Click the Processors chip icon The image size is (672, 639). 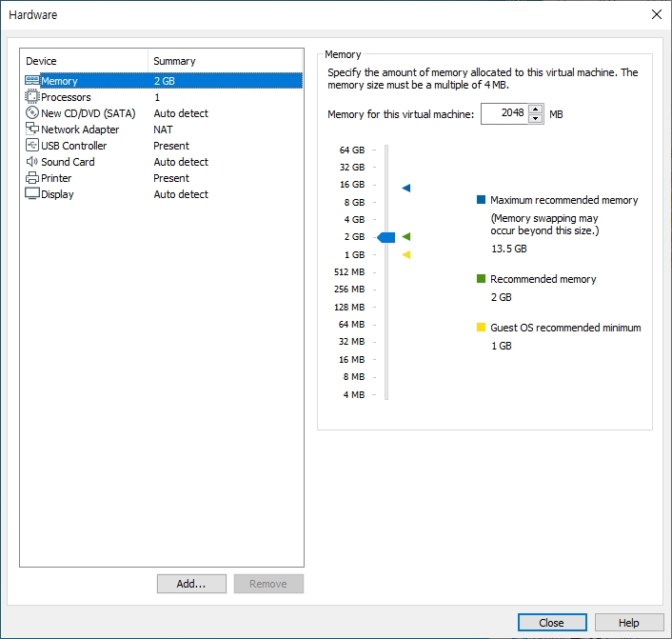coord(32,97)
